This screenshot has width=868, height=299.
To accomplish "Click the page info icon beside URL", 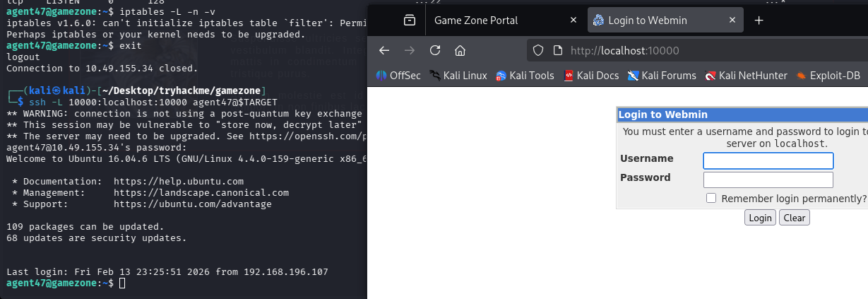I will (557, 50).
